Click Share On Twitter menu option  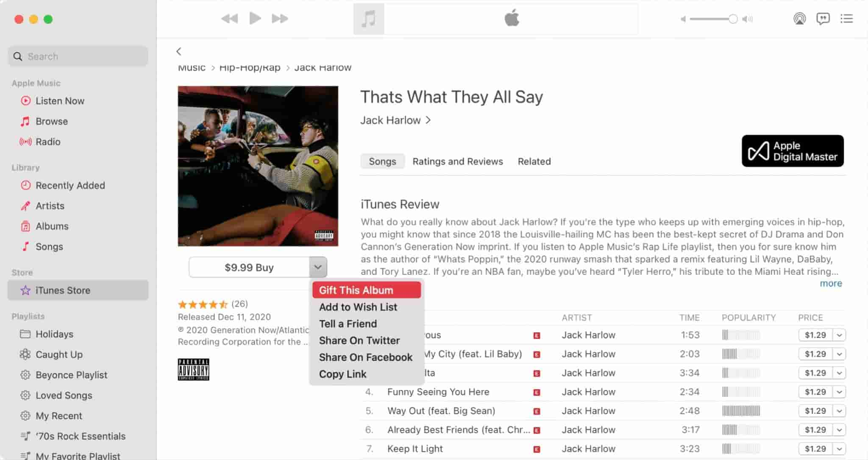359,340
